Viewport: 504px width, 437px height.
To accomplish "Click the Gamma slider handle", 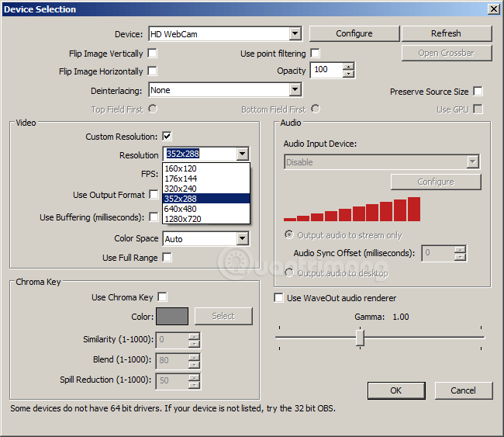I will (x=360, y=338).
